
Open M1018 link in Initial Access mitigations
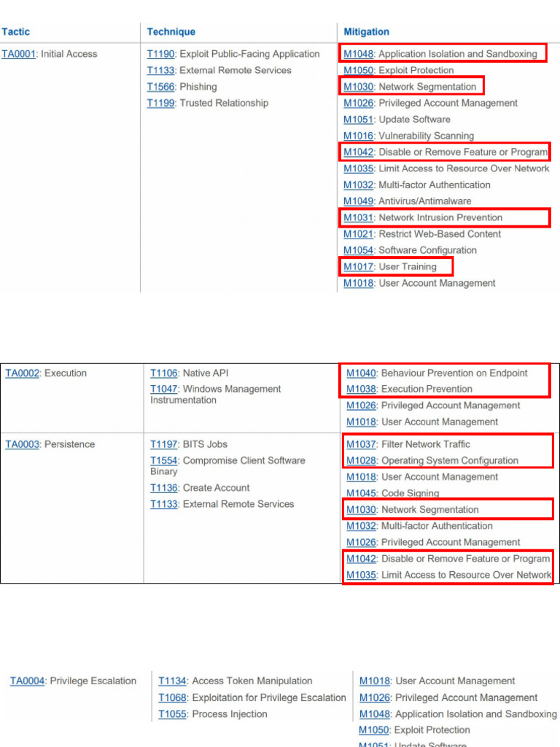(x=359, y=283)
